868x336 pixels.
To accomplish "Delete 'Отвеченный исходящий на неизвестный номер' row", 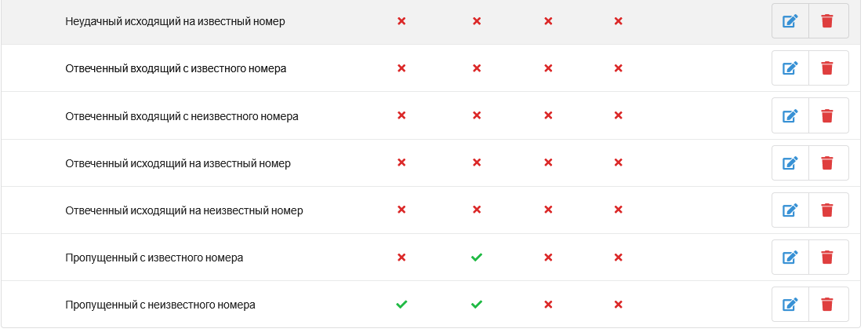I will (x=827, y=210).
